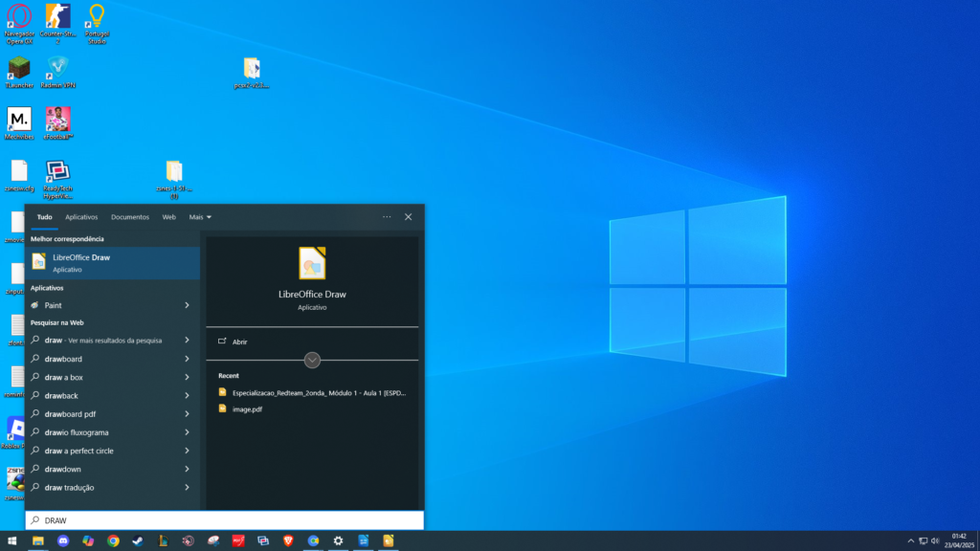Open the recent file image.pdf
Image resolution: width=980 pixels, height=551 pixels.
tap(248, 409)
